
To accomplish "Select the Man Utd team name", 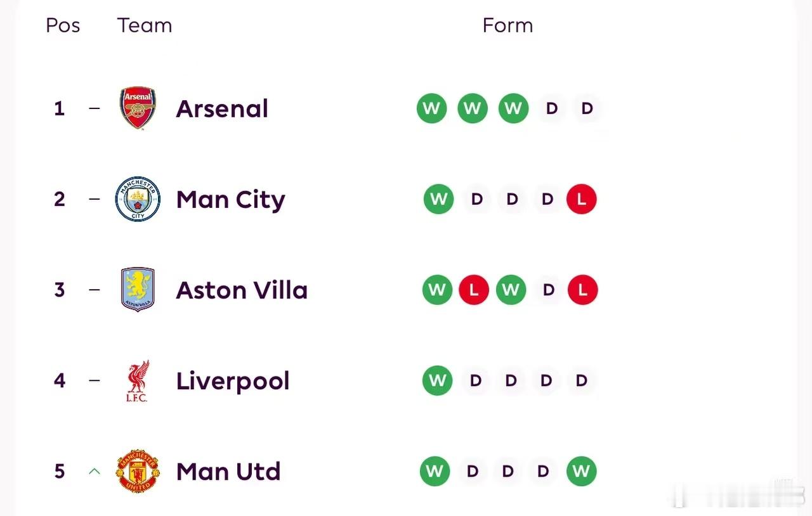I will click(x=228, y=471).
